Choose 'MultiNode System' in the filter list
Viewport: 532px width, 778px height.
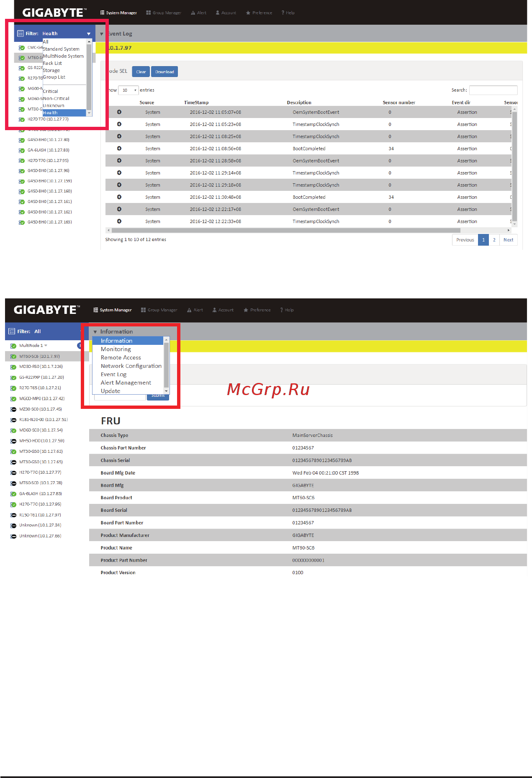tap(63, 56)
